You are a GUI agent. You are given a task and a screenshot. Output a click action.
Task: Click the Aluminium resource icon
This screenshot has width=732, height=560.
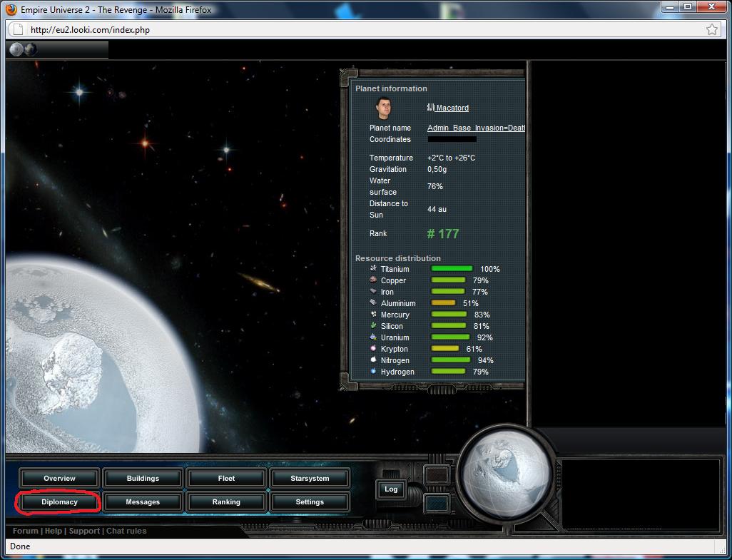373,302
